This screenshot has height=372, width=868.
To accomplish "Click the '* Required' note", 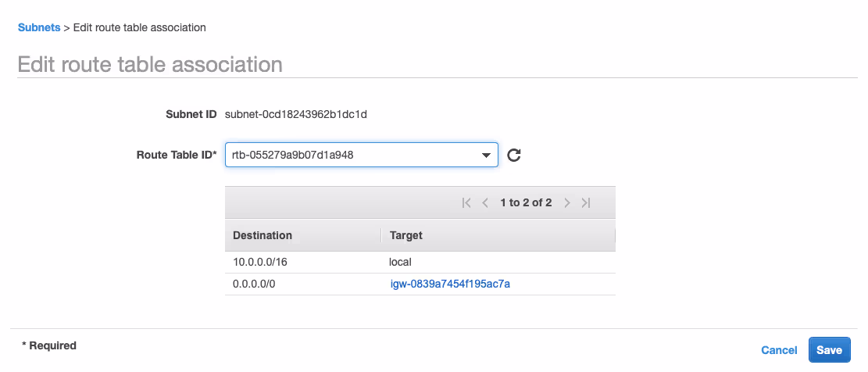I will [49, 345].
